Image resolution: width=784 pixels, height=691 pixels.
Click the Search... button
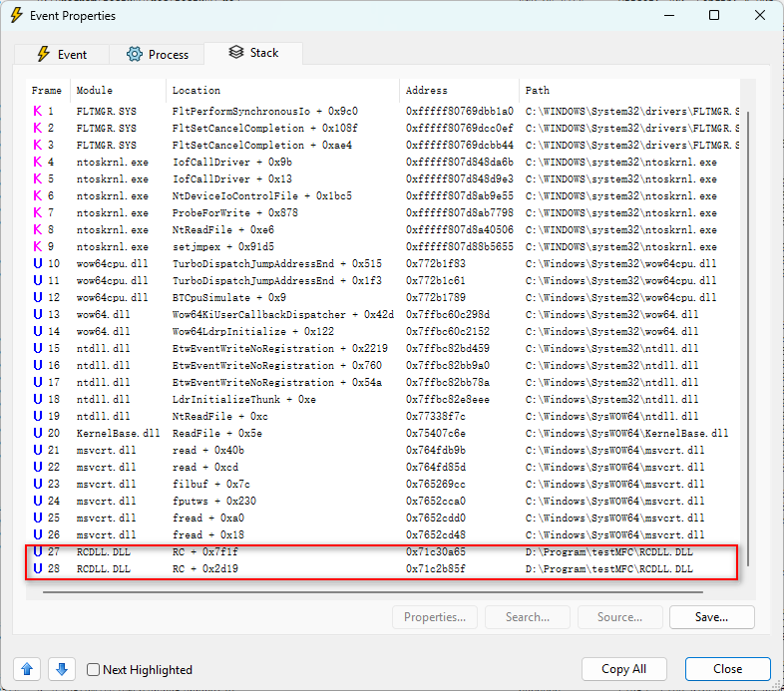pyautogui.click(x=528, y=617)
